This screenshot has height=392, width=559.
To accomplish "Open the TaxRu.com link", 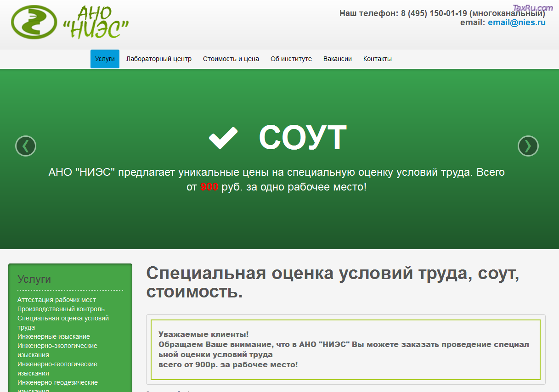I will tap(533, 7).
